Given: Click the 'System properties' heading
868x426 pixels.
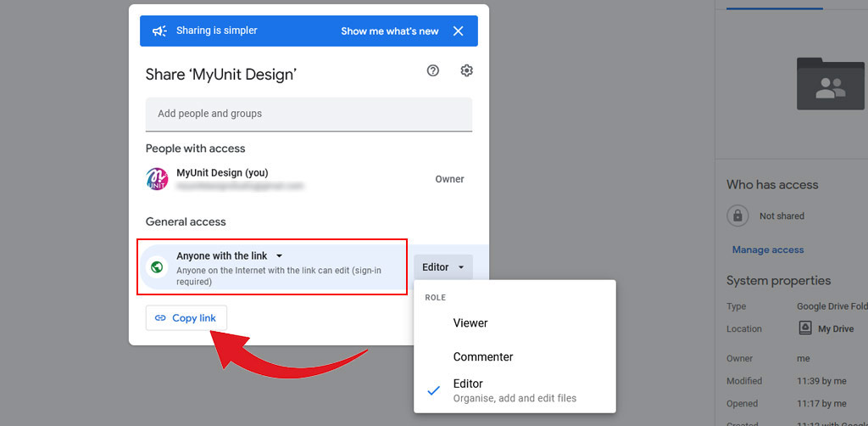Looking at the screenshot, I should tap(779, 280).
